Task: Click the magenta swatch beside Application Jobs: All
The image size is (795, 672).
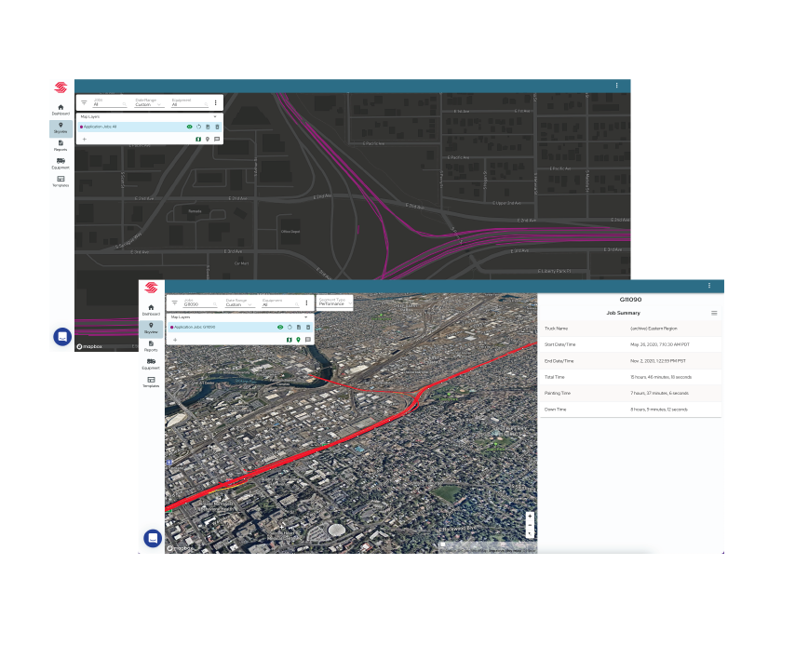Action: 81,127
